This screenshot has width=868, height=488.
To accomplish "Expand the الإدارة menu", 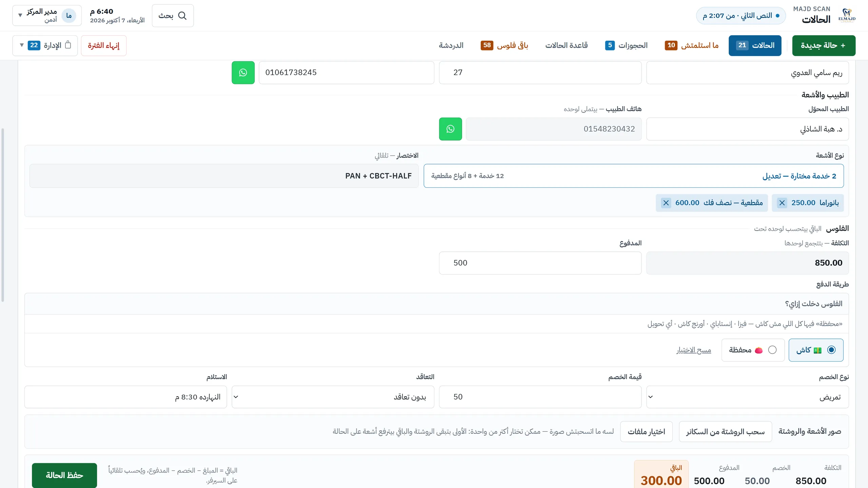I will 45,45.
